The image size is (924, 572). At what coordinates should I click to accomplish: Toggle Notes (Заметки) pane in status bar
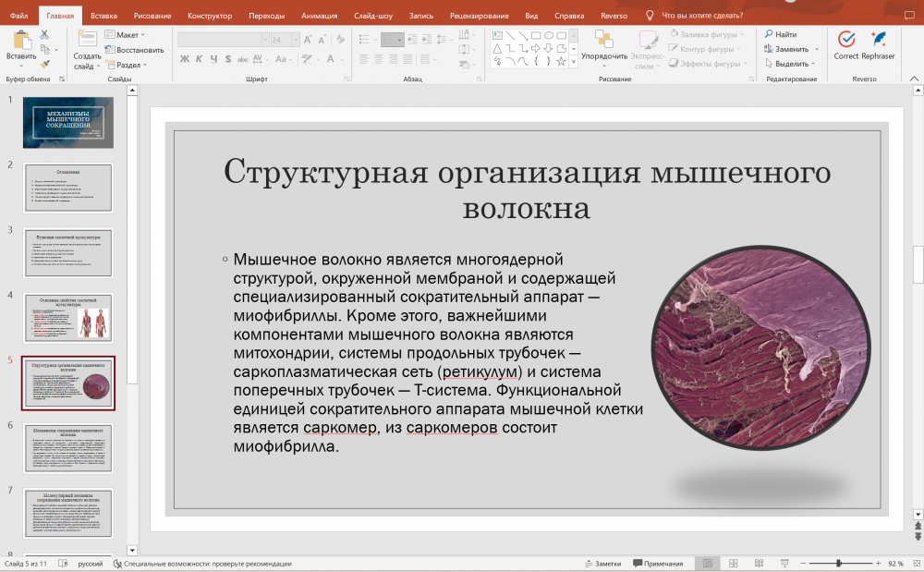point(602,563)
